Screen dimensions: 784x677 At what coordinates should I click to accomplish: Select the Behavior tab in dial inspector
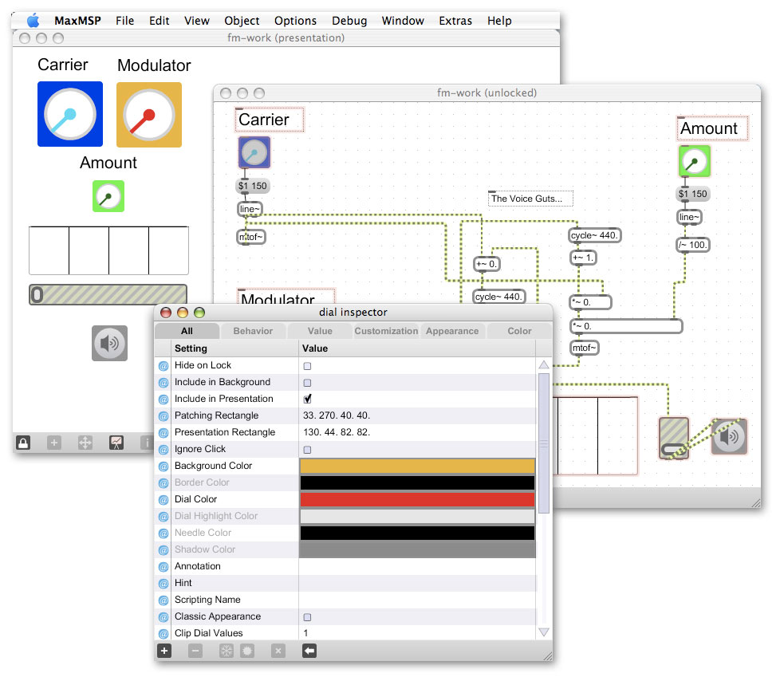tap(253, 331)
